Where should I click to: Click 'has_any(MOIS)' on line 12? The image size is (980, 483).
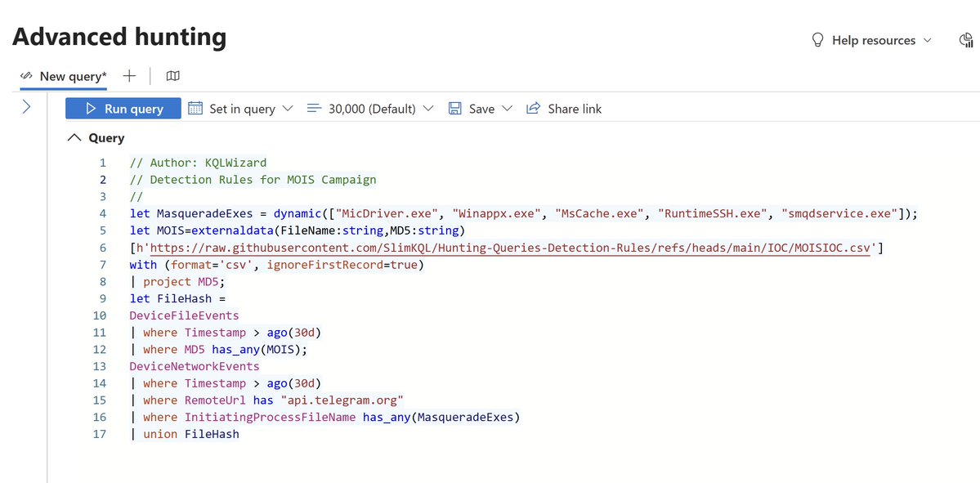(x=257, y=349)
